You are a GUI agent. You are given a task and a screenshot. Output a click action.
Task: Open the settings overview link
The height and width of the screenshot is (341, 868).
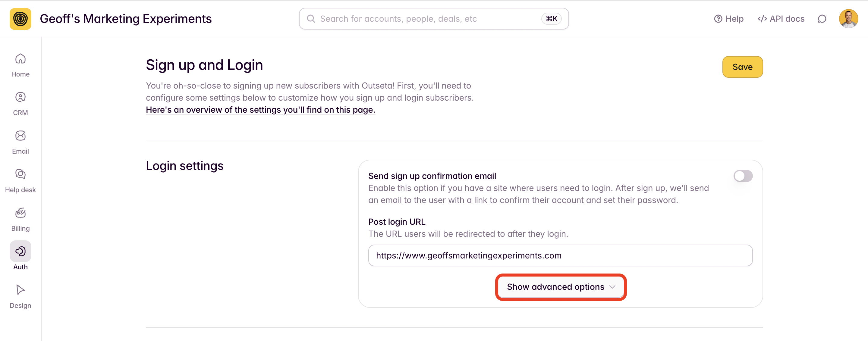pos(260,110)
